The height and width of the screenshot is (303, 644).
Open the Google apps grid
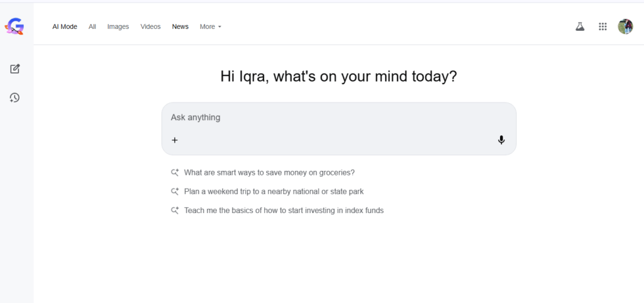602,26
